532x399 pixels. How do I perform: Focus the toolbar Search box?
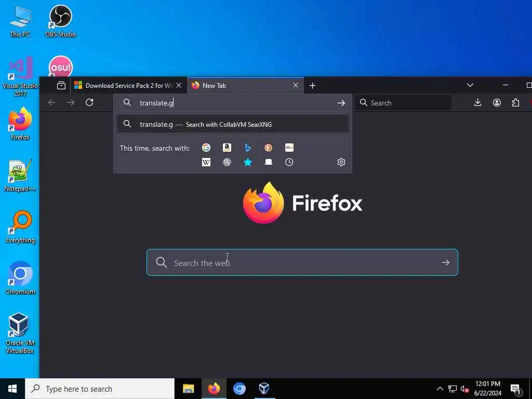coord(403,103)
